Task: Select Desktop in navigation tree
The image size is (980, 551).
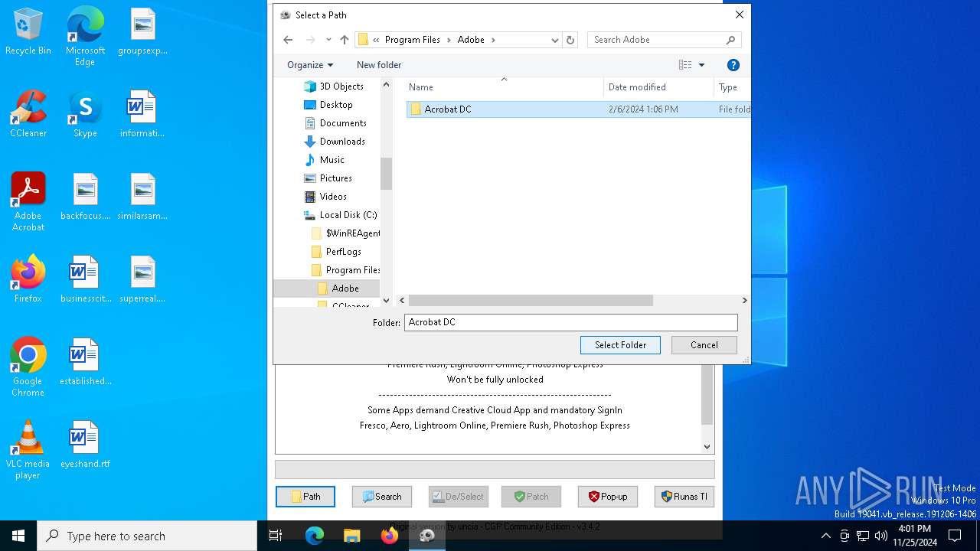Action: point(329,105)
